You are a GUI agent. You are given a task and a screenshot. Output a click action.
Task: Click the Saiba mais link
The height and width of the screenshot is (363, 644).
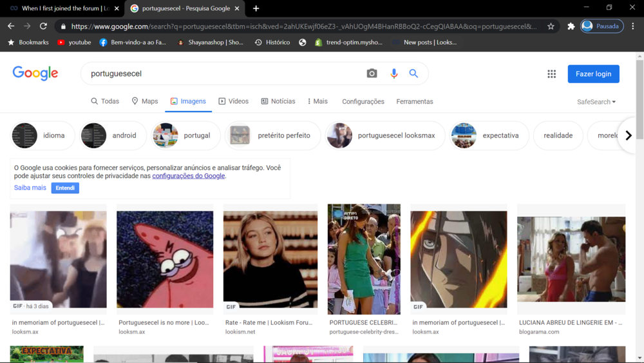(30, 188)
